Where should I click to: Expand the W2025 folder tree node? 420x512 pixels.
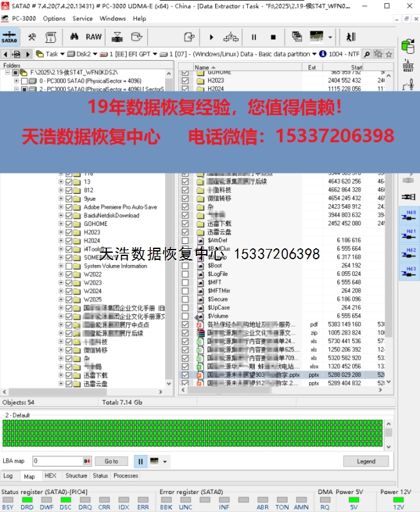(61, 299)
